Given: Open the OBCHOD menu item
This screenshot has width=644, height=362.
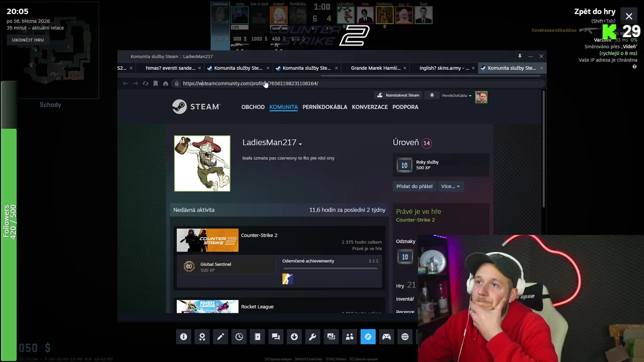Looking at the screenshot, I should 253,107.
